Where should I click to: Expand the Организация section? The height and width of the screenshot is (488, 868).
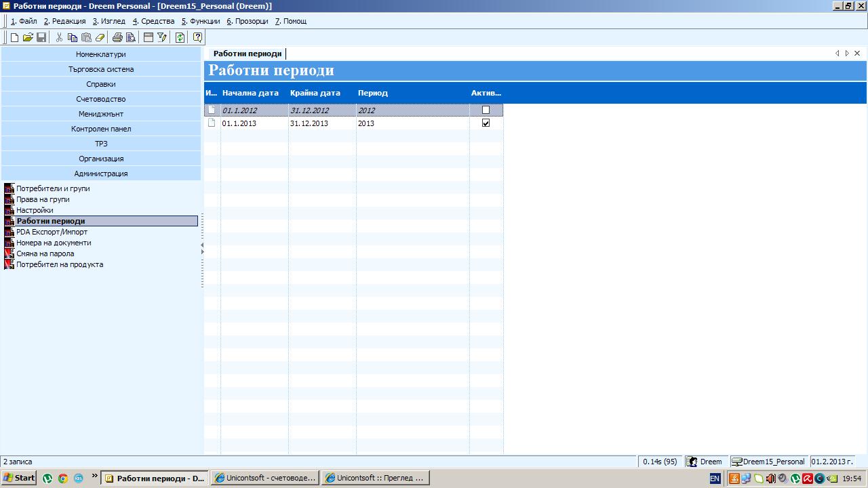tap(101, 159)
